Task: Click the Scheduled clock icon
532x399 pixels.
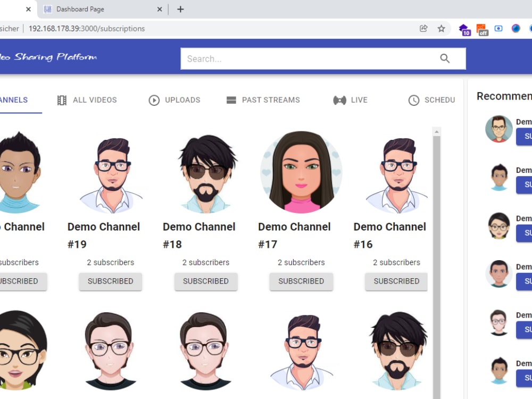Action: 414,100
